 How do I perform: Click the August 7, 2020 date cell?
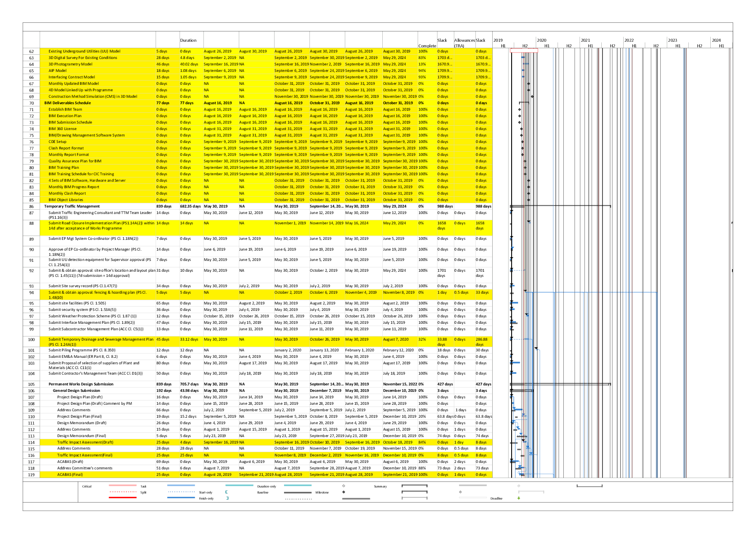396,339
